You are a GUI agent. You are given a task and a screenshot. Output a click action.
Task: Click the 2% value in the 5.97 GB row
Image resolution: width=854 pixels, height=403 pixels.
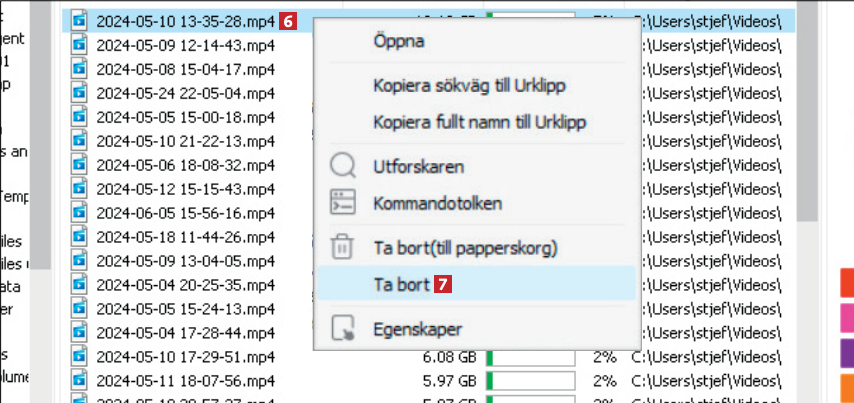605,380
